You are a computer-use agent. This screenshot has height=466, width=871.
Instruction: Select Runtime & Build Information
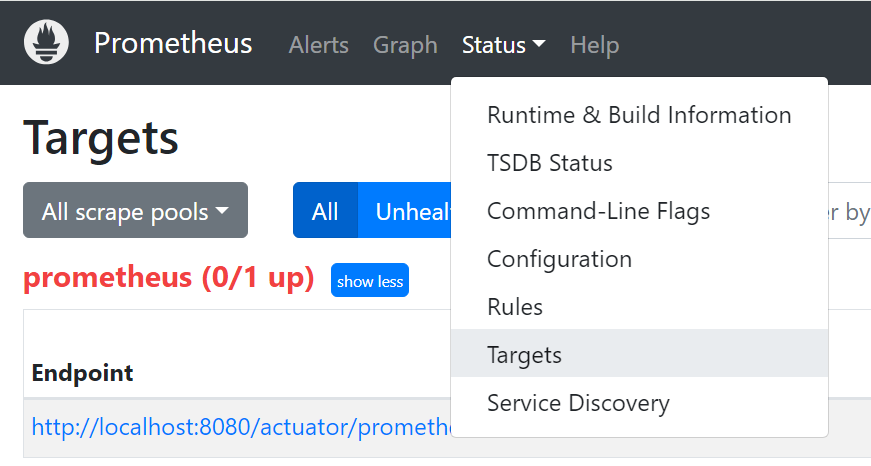639,115
